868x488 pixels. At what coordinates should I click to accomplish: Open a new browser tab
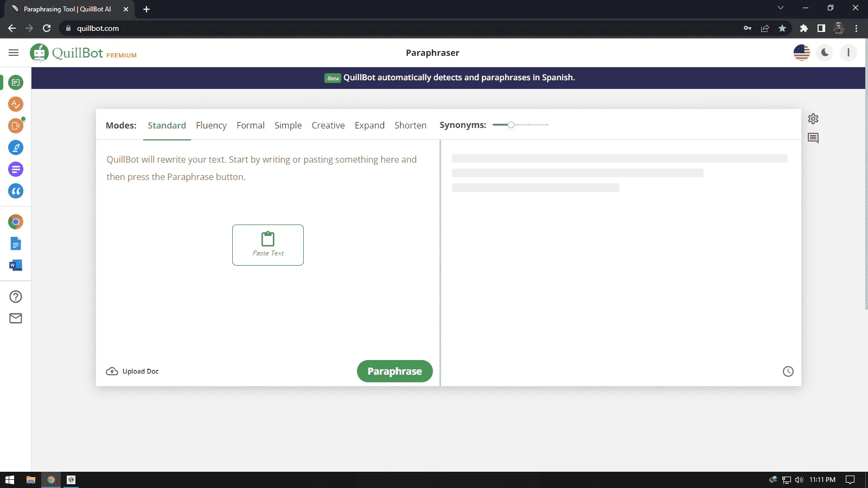[146, 9]
